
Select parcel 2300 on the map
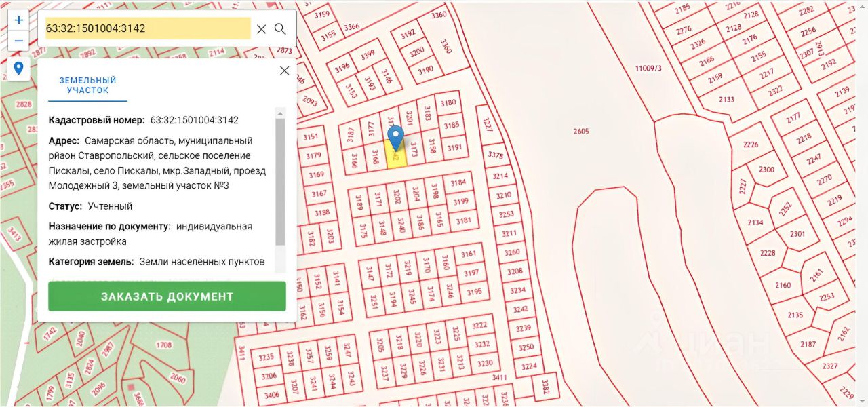click(x=766, y=170)
